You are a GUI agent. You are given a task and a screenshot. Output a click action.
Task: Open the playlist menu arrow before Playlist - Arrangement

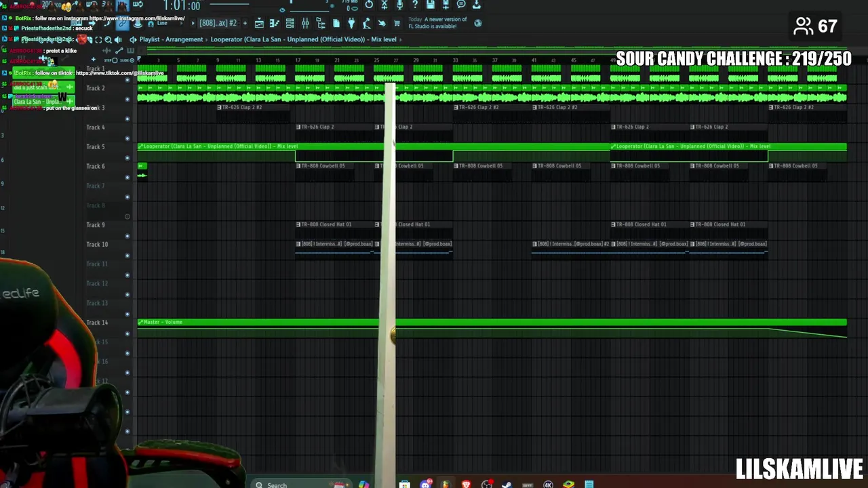(x=133, y=39)
